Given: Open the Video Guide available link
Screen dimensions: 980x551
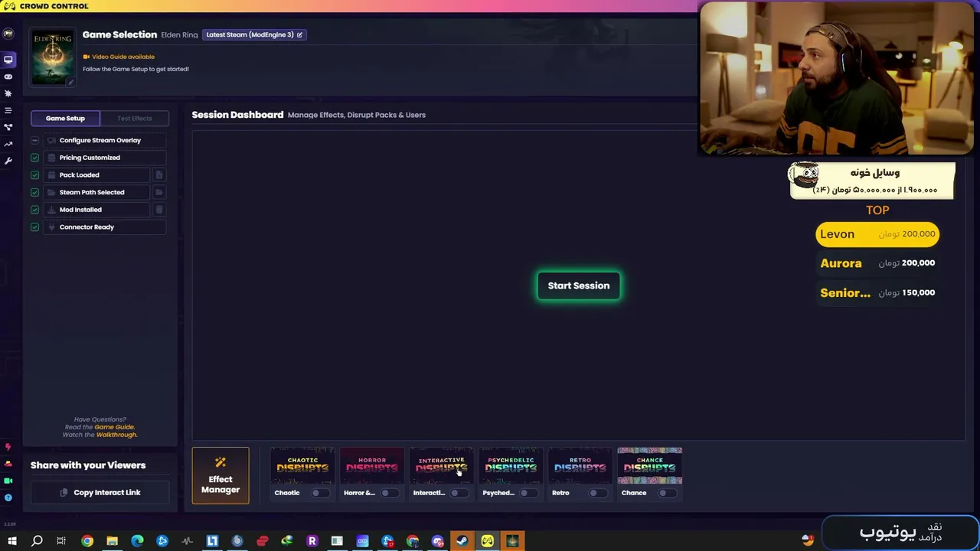Looking at the screenshot, I should (119, 57).
